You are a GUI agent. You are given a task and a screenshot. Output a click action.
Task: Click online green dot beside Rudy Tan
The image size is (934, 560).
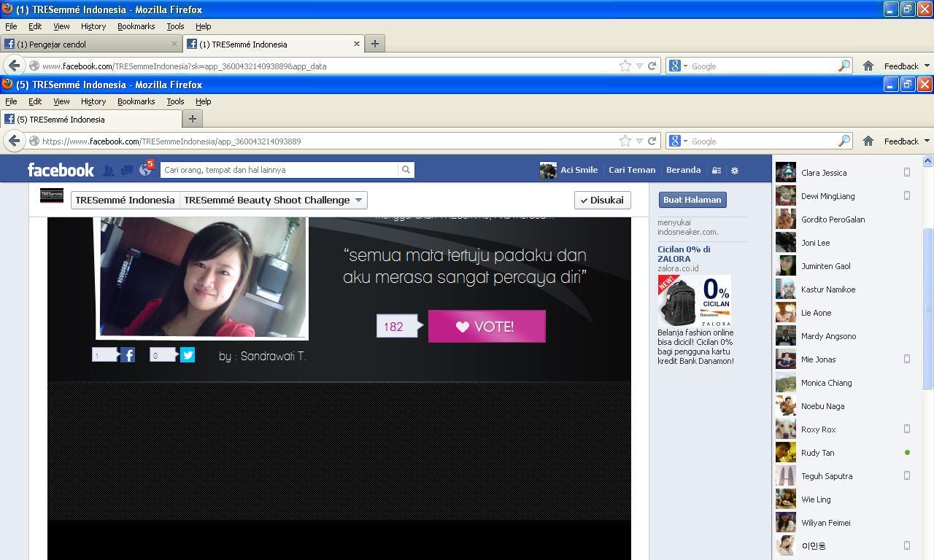tap(907, 453)
